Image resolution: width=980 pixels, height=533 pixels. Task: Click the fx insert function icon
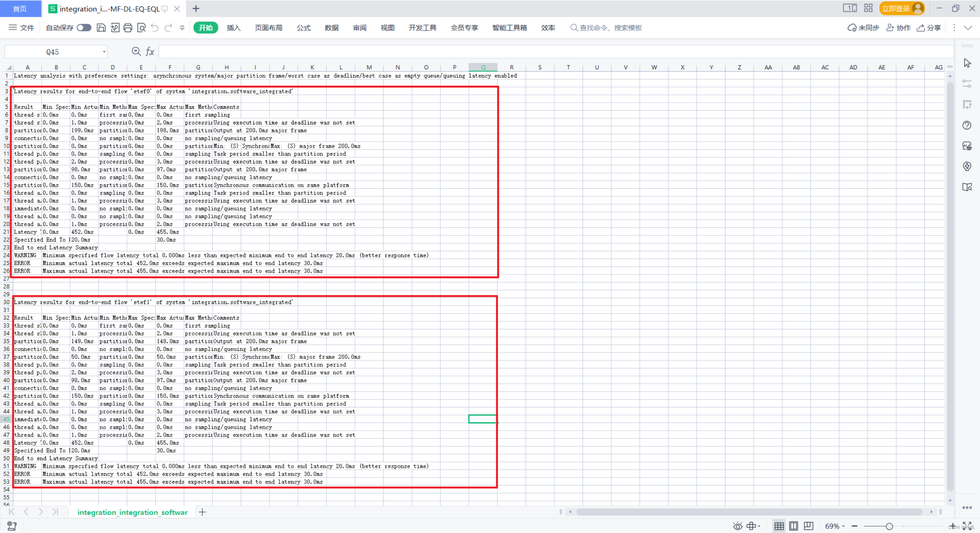pyautogui.click(x=150, y=52)
